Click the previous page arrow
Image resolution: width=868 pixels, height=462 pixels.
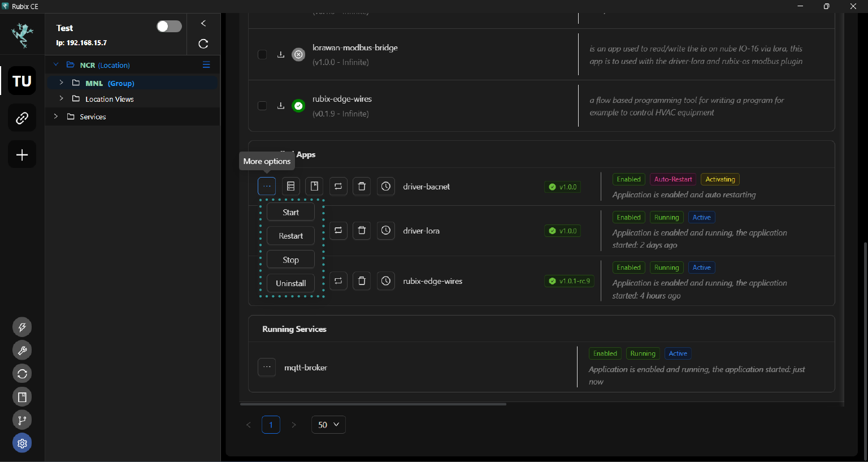(248, 425)
